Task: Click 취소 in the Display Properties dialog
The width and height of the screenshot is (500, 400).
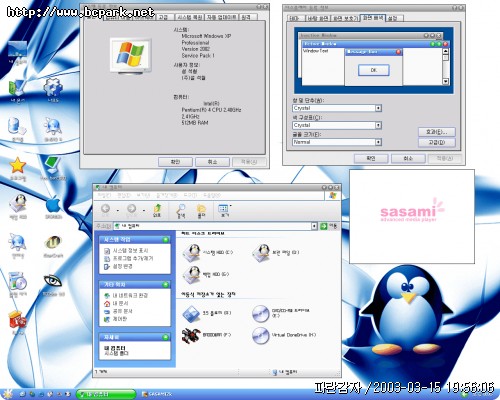Action: click(x=408, y=158)
